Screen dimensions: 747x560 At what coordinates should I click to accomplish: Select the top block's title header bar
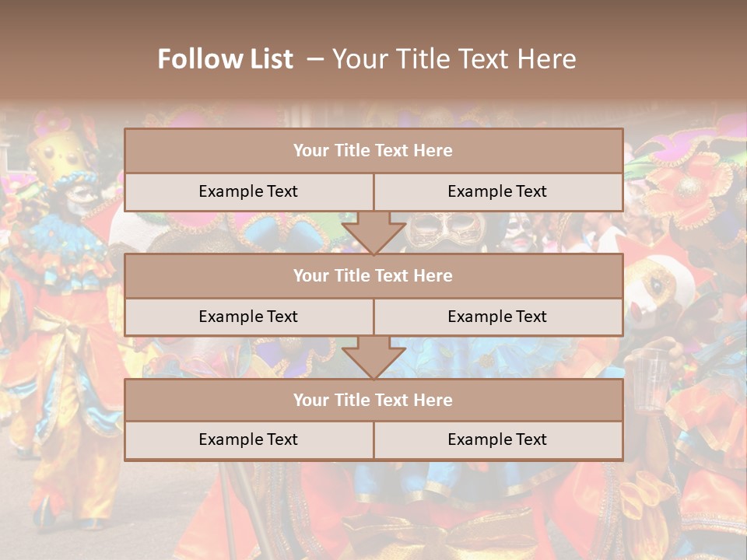pos(373,151)
